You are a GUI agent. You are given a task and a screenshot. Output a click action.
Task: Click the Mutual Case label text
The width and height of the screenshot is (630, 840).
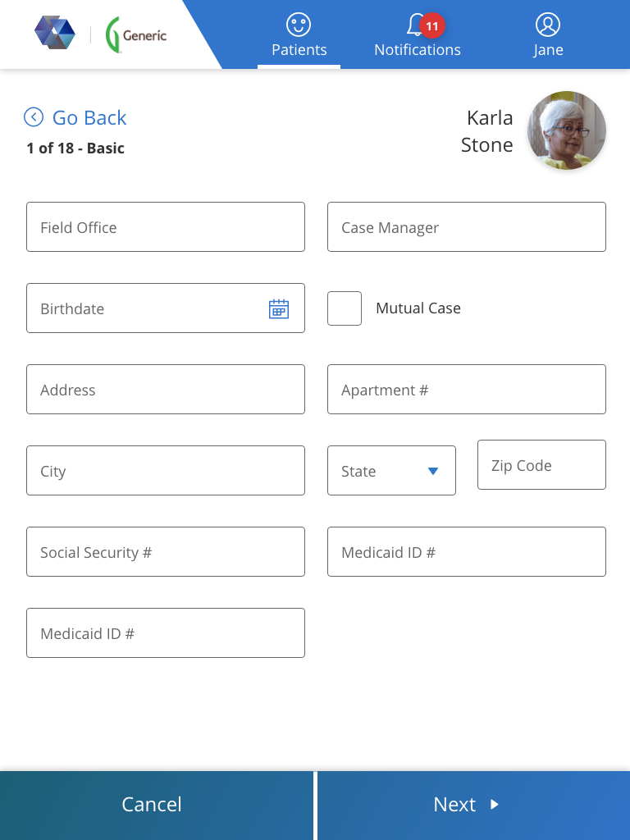(x=418, y=308)
